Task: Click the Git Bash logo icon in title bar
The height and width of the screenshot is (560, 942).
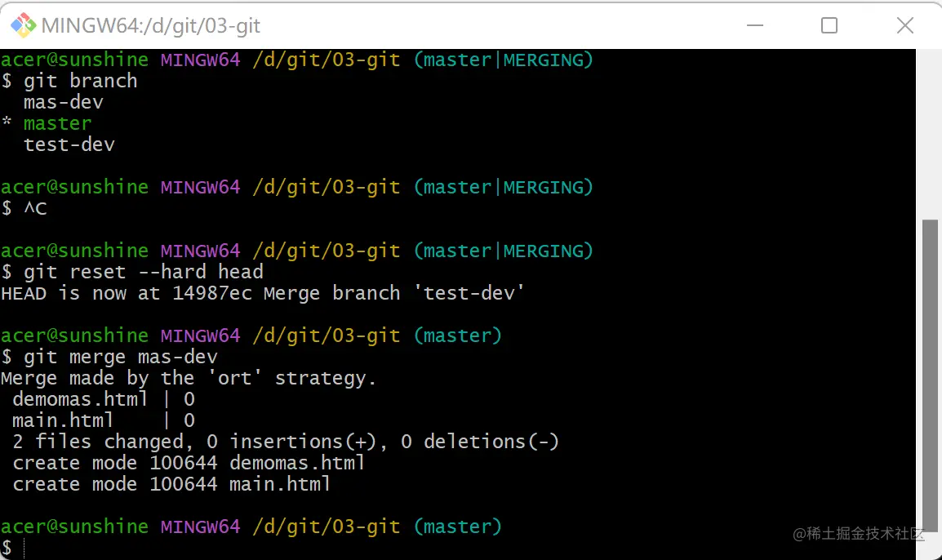Action: [24, 25]
